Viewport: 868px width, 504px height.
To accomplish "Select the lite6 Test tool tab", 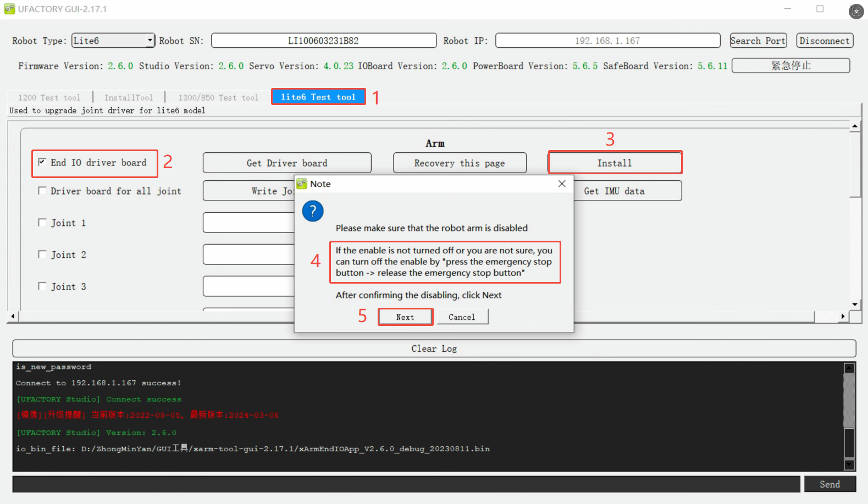I will [x=318, y=97].
